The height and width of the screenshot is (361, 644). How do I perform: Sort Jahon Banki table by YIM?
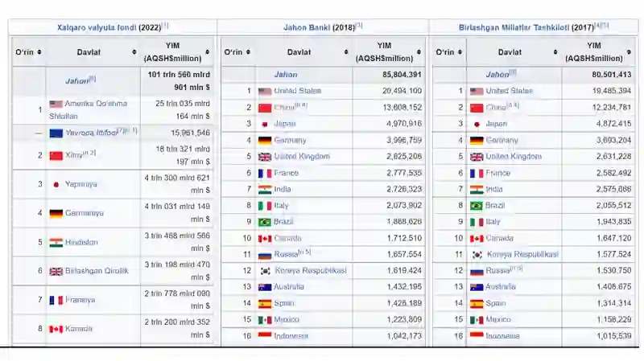click(419, 52)
